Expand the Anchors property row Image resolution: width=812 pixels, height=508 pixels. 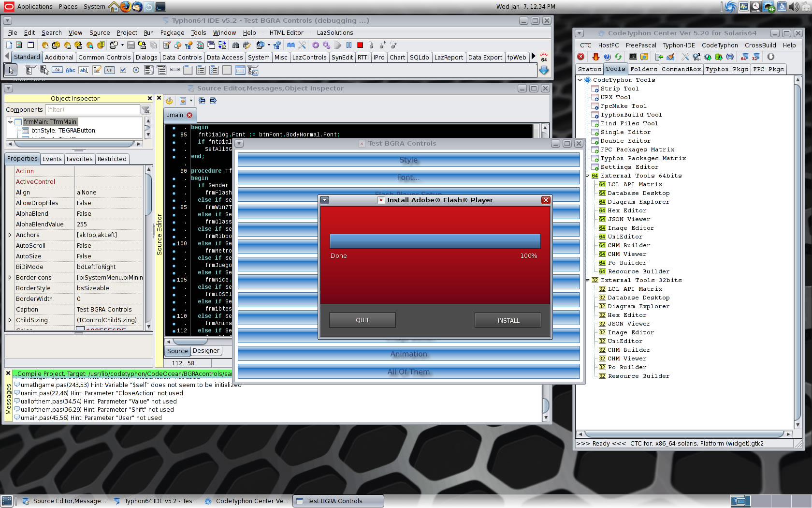coord(10,235)
